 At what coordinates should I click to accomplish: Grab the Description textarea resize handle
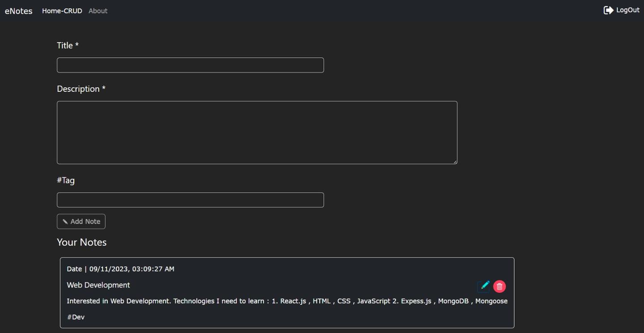[455, 162]
